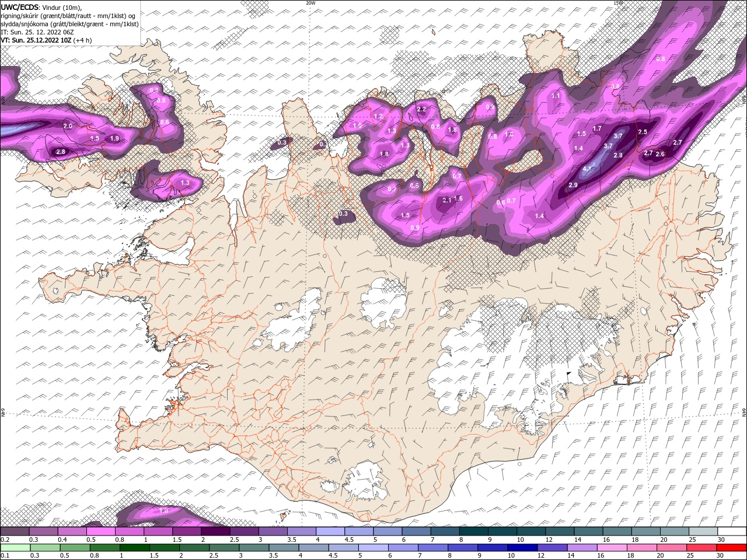The height and width of the screenshot is (560, 747).
Task: Click the 1.9 value in the Westfjords
Action: pyautogui.click(x=114, y=138)
